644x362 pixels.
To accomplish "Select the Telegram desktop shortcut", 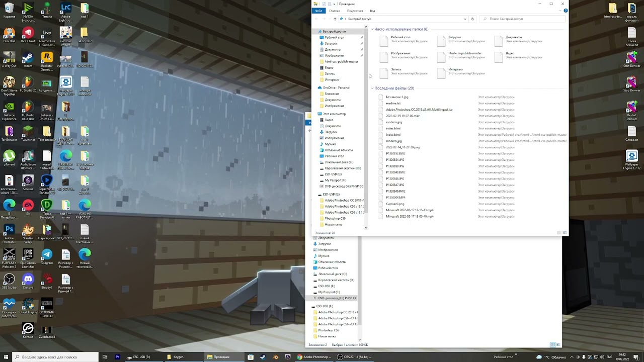I will pyautogui.click(x=47, y=257).
